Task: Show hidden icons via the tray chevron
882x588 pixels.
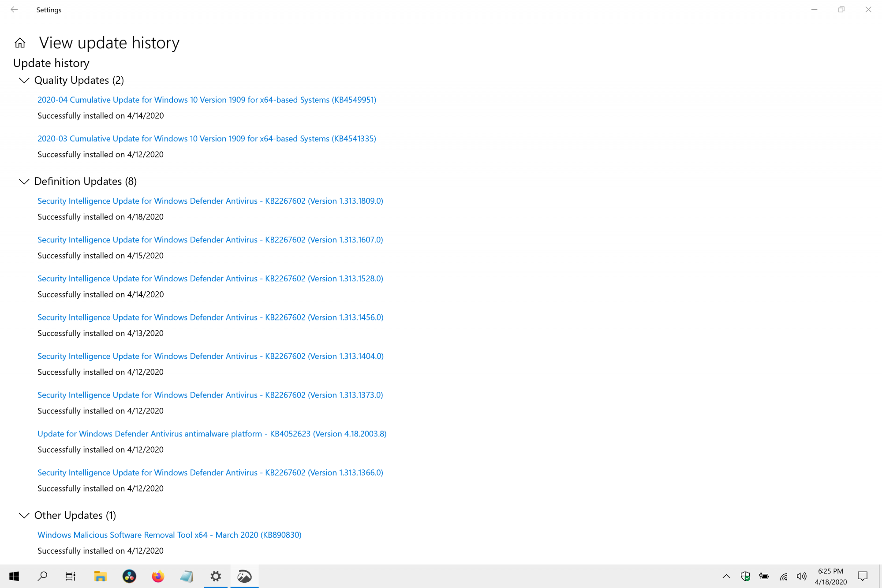Action: coord(726,576)
